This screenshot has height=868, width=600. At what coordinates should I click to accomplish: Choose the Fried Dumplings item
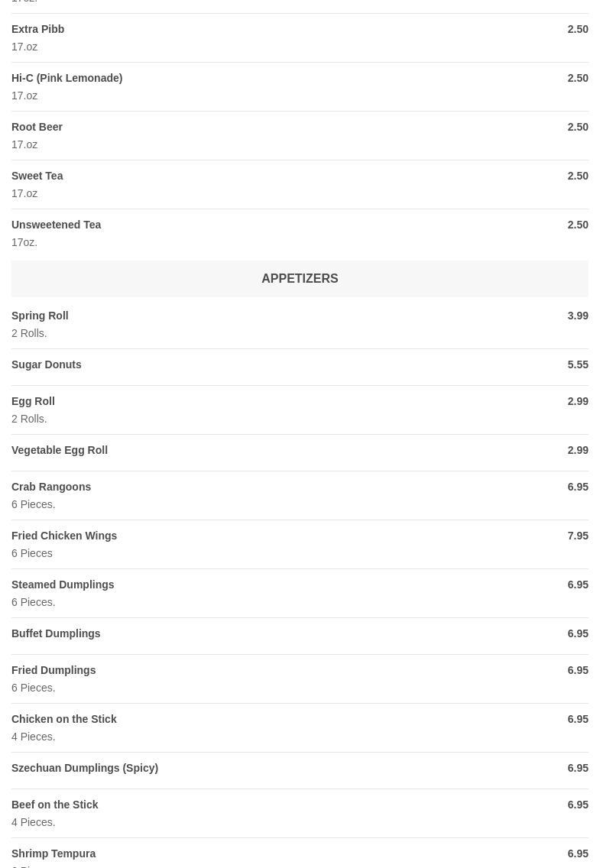coord(54,670)
